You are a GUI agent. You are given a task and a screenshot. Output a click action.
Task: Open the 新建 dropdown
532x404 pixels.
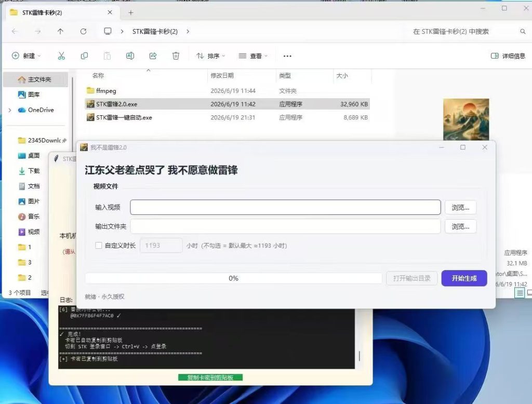click(x=26, y=56)
